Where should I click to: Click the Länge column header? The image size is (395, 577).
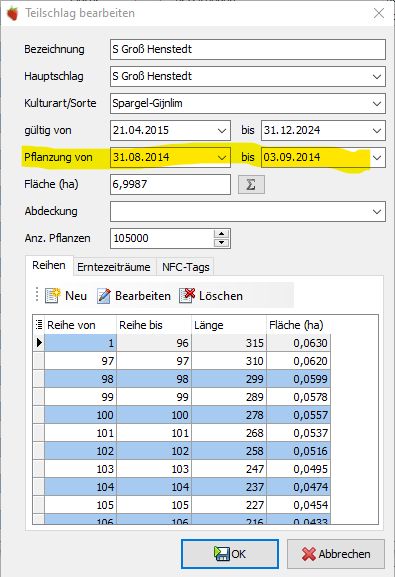[x=229, y=325]
